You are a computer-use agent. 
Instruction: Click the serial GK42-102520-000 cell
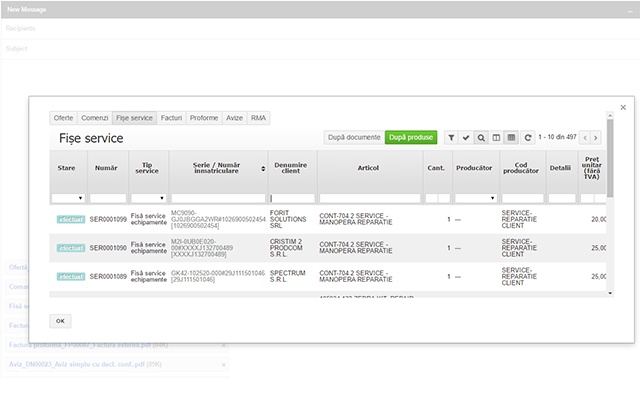pyautogui.click(x=218, y=277)
